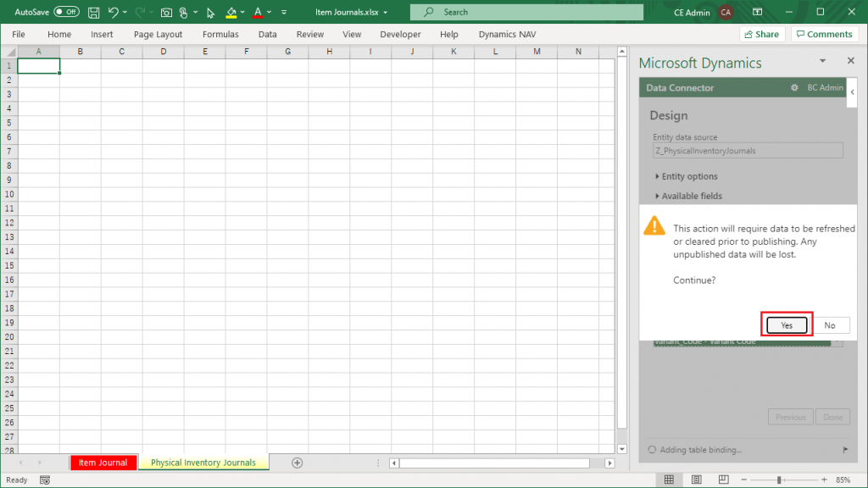This screenshot has width=868, height=488.
Task: Open the Microsoft Dynamics pane options dropdown
Action: coord(822,61)
